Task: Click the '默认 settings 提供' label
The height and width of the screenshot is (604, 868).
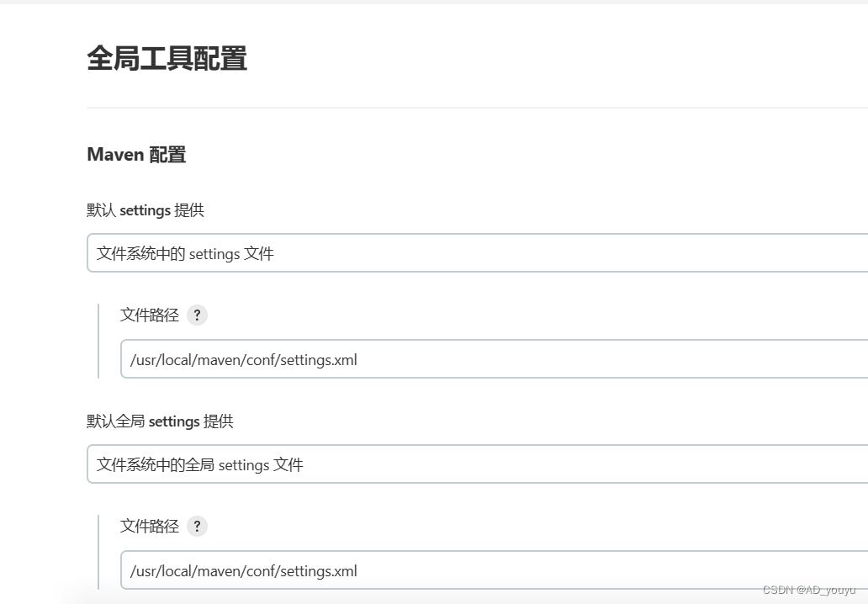Action: pos(146,210)
